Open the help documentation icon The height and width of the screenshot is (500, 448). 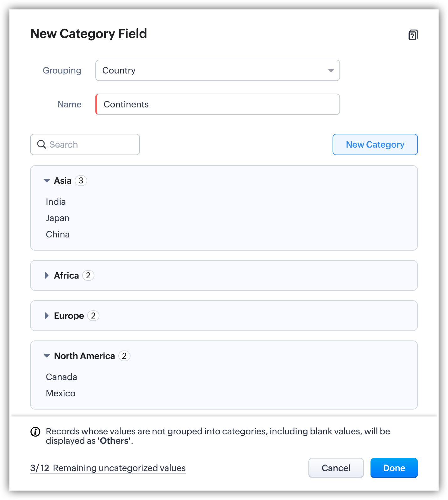click(x=413, y=35)
